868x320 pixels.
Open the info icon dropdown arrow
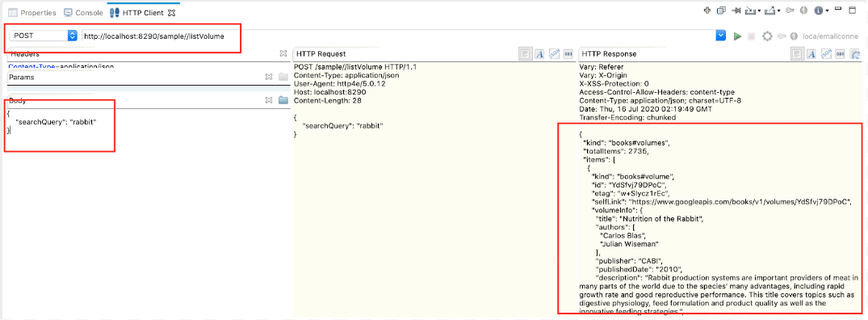pyautogui.click(x=827, y=10)
